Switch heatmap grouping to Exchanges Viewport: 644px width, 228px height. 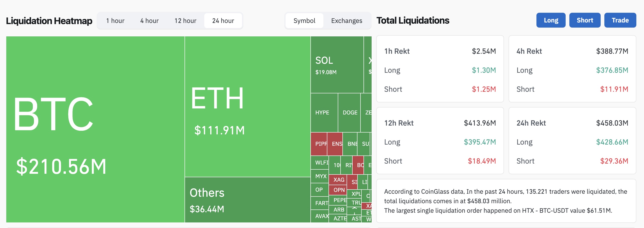(x=347, y=20)
